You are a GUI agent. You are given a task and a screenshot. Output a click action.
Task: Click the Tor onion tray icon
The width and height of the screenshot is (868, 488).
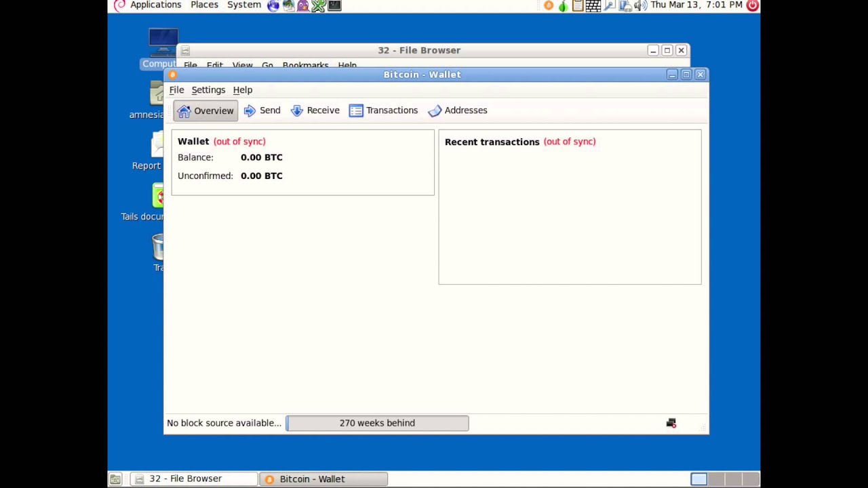click(563, 5)
